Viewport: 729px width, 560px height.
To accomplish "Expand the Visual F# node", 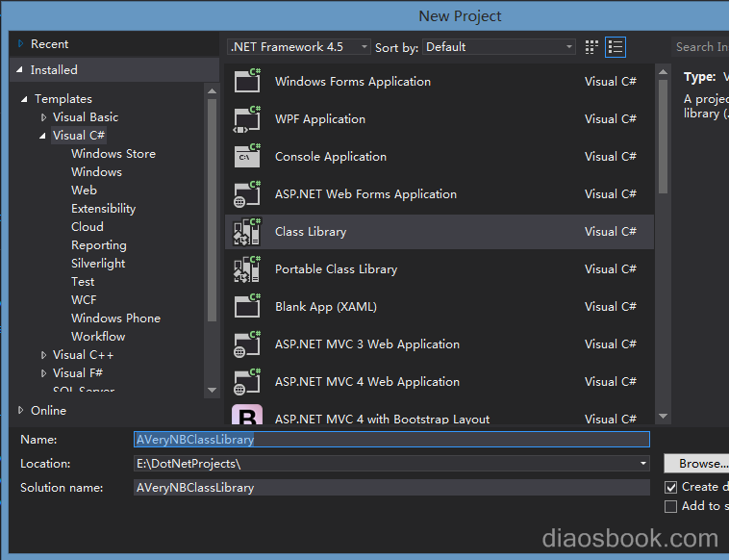I will pos(43,373).
